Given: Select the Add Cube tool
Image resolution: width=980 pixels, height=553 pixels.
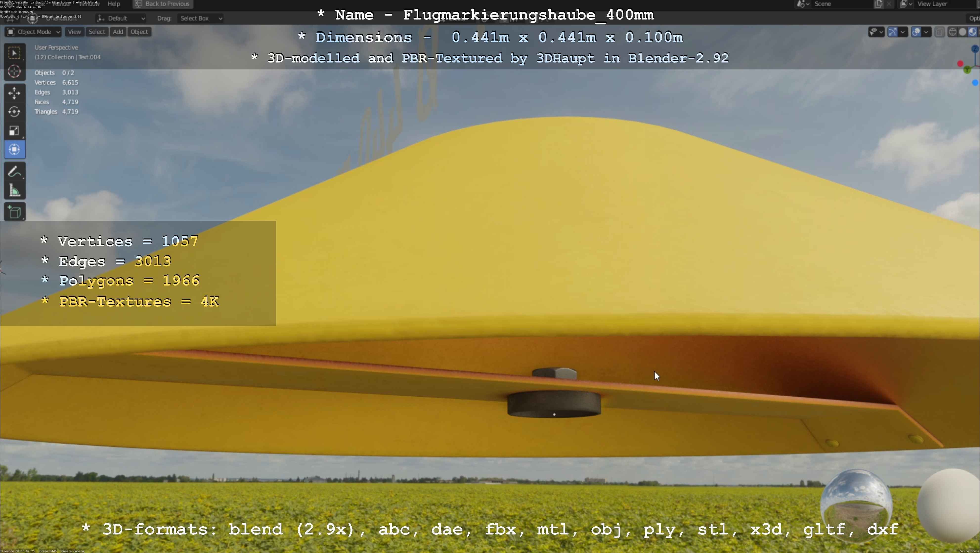Looking at the screenshot, I should pyautogui.click(x=14, y=212).
